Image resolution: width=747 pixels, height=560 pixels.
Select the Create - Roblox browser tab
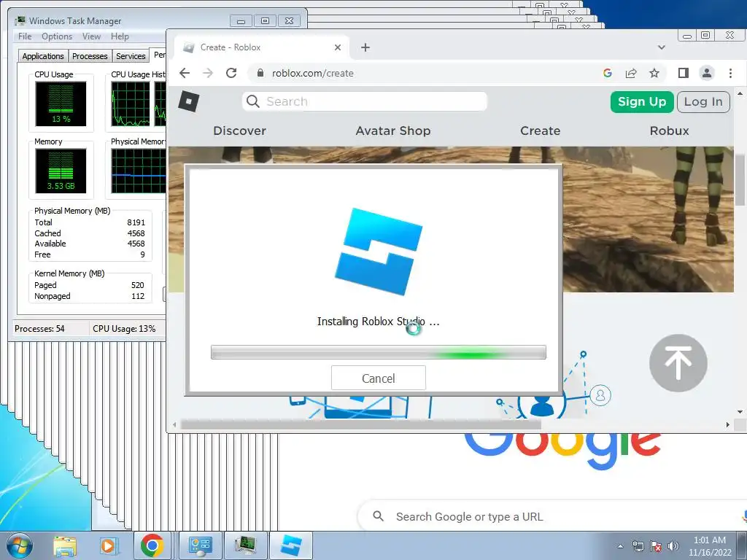tap(262, 47)
